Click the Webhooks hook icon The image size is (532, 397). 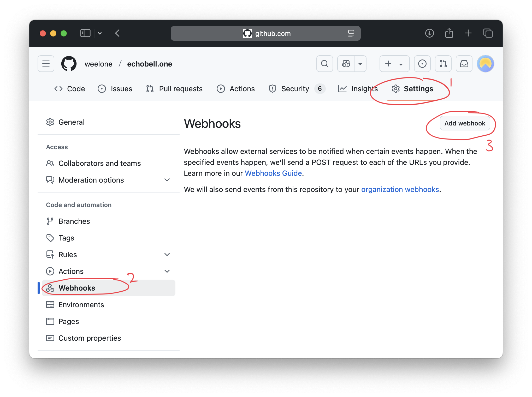pos(50,288)
